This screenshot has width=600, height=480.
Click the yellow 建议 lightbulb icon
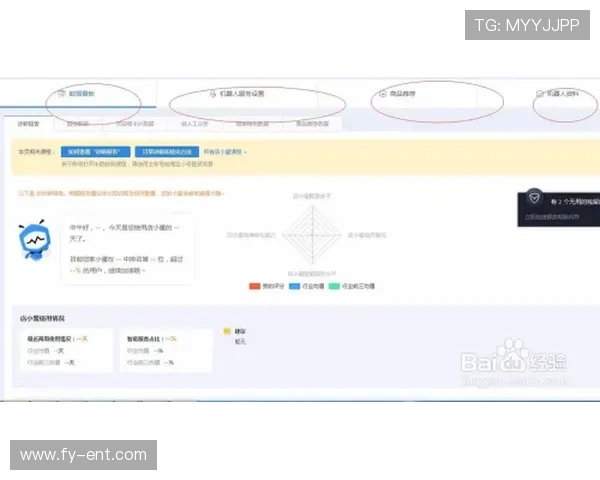(227, 331)
